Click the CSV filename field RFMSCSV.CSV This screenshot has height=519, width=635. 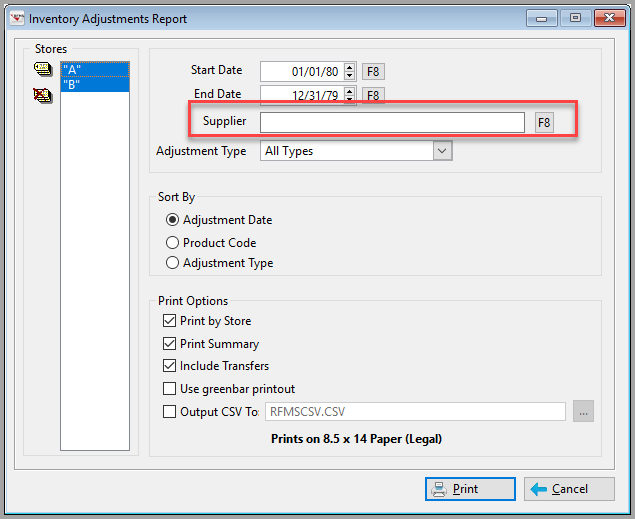coord(415,412)
